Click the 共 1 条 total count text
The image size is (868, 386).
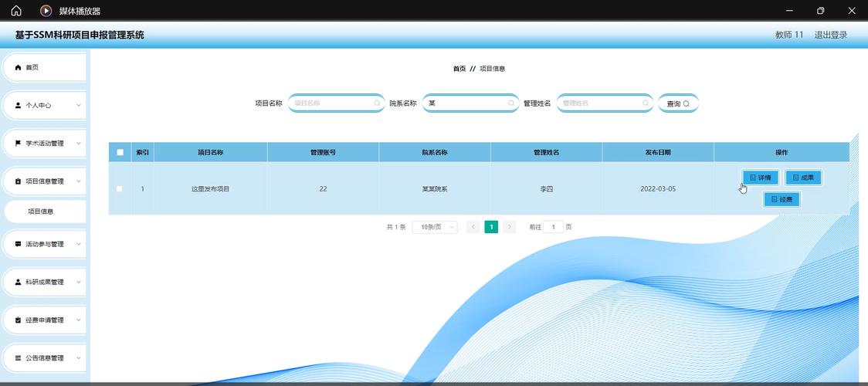pos(396,227)
